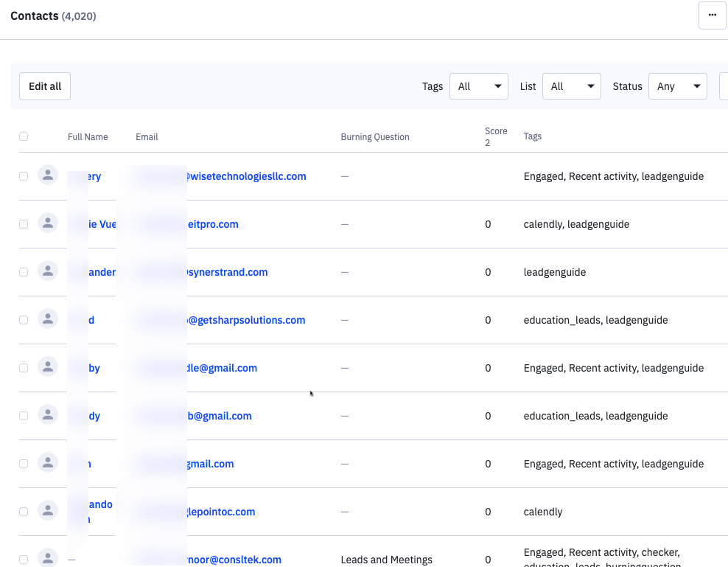Viewport: 728px width, 567px height.
Task: Open the synerstrand.com email link
Action: click(227, 272)
